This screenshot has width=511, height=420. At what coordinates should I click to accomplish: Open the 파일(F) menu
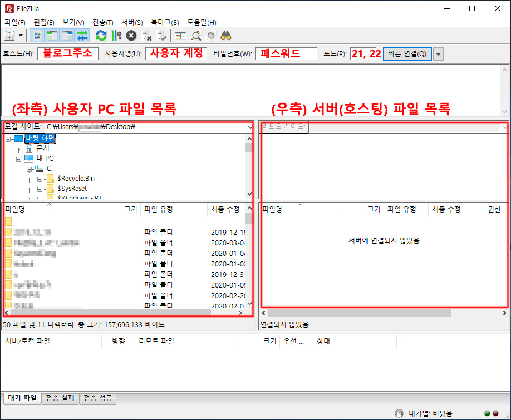tap(14, 22)
